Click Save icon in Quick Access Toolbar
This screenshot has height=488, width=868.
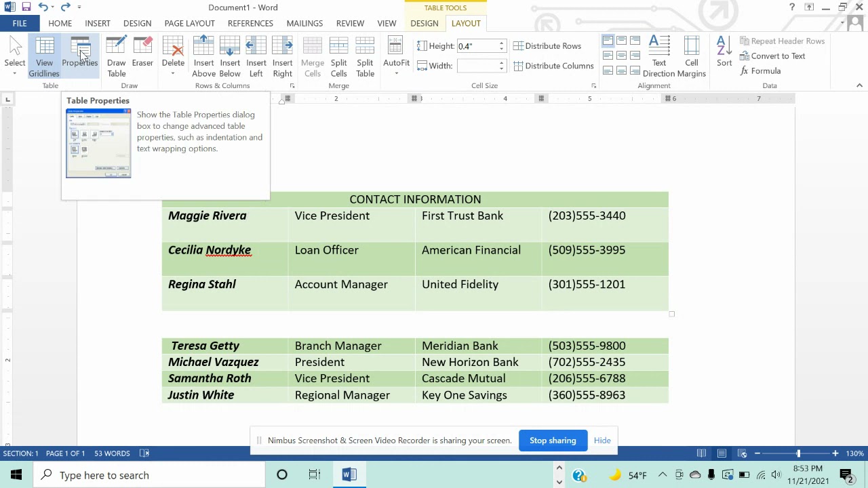(x=26, y=7)
